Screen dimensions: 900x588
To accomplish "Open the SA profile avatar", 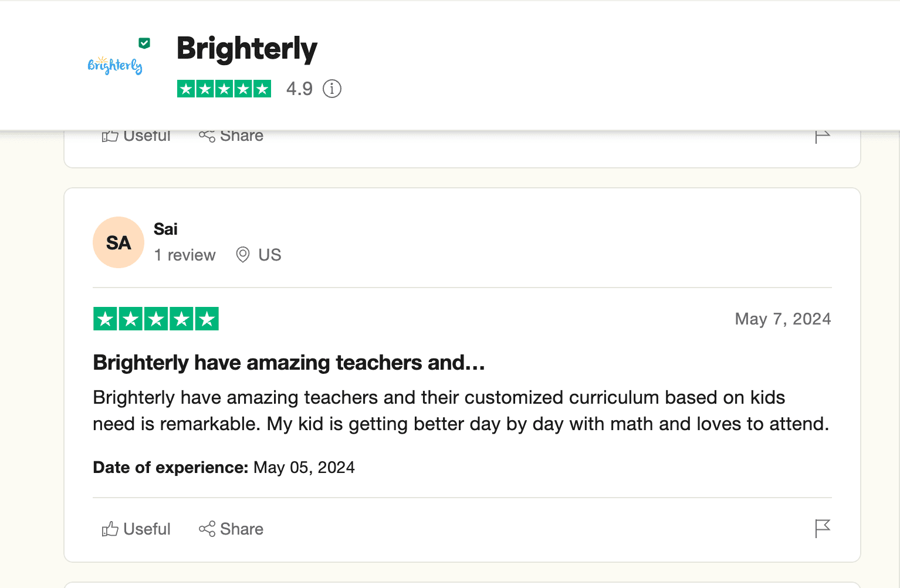I will [119, 242].
